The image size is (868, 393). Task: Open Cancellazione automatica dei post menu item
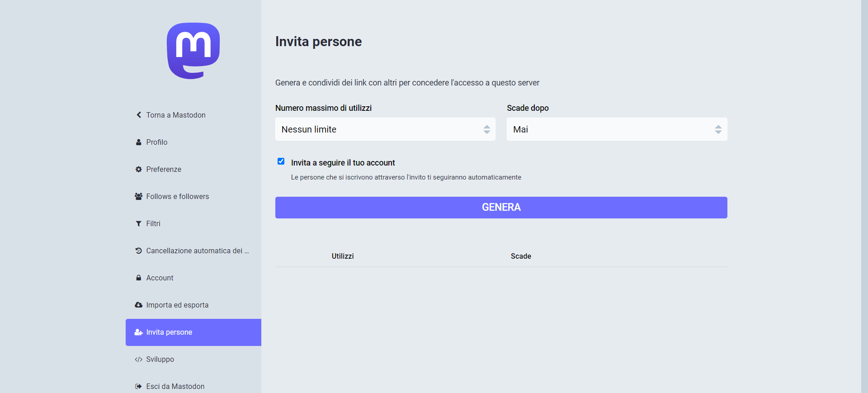197,251
